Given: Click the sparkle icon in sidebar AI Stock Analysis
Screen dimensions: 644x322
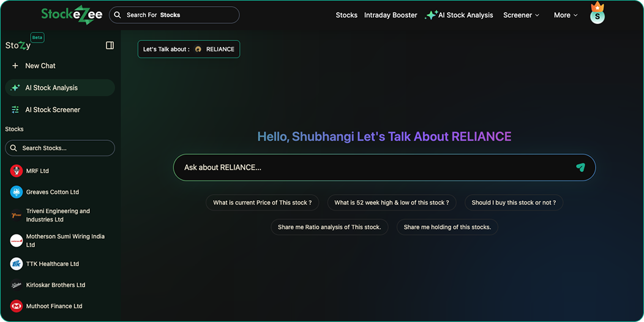Looking at the screenshot, I should point(15,88).
